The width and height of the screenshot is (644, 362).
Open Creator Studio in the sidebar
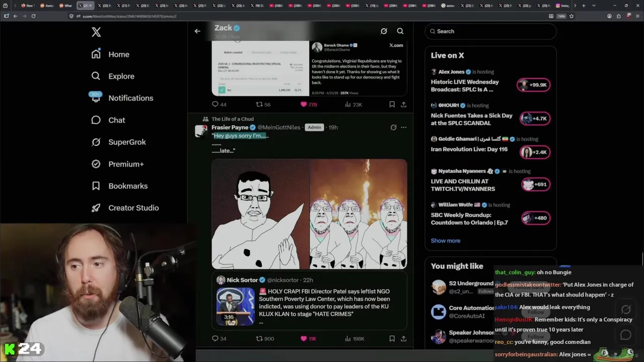125,208
